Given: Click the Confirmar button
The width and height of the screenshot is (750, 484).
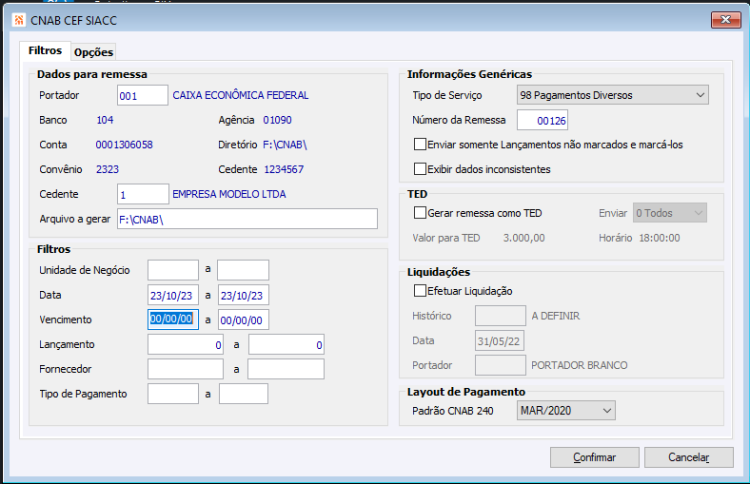Looking at the screenshot, I should click(x=595, y=457).
